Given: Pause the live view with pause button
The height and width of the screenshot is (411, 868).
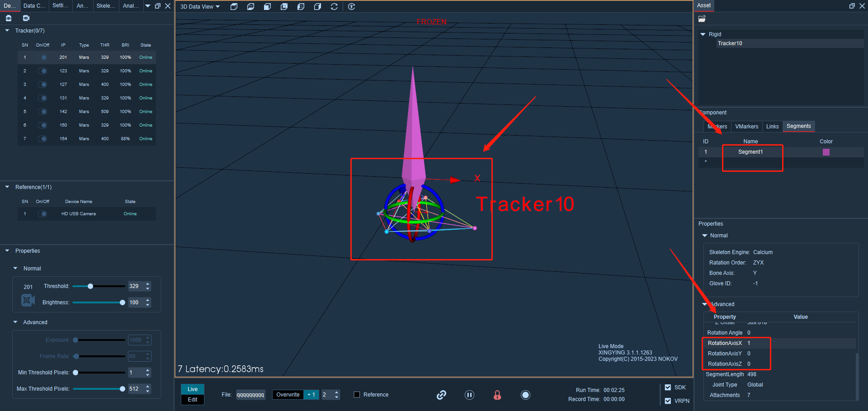Looking at the screenshot, I should pyautogui.click(x=469, y=395).
